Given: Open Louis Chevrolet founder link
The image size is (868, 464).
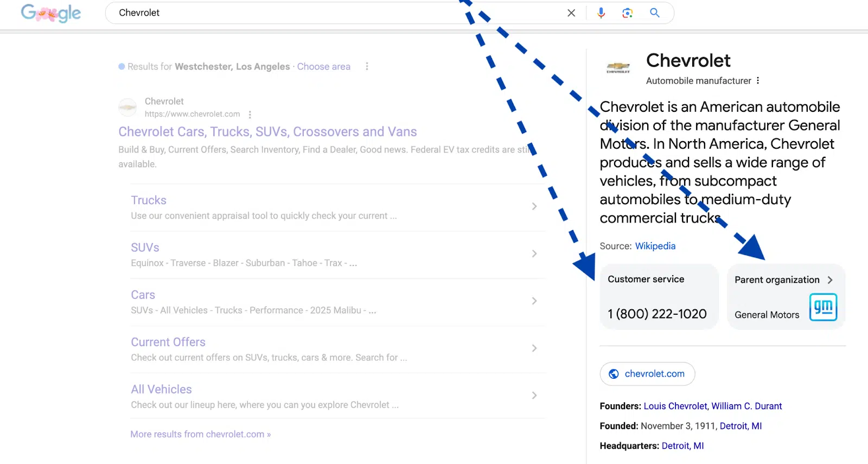Looking at the screenshot, I should pyautogui.click(x=675, y=406).
